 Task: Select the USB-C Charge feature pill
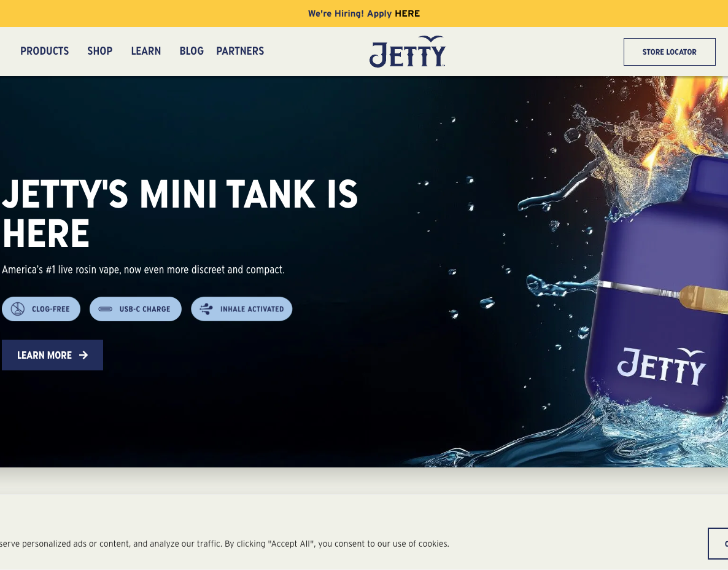click(x=136, y=309)
